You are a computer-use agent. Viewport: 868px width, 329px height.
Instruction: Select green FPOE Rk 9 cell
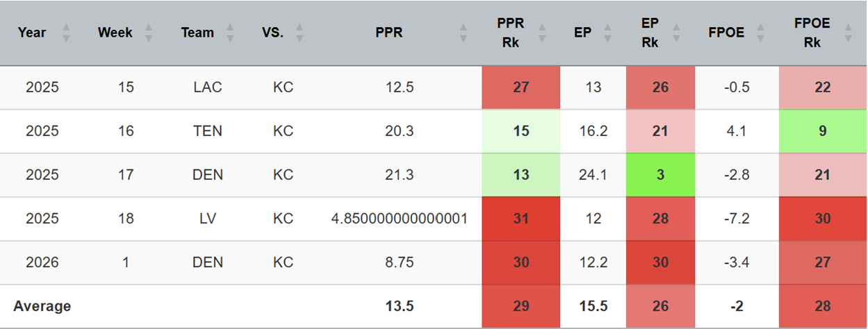click(x=823, y=131)
